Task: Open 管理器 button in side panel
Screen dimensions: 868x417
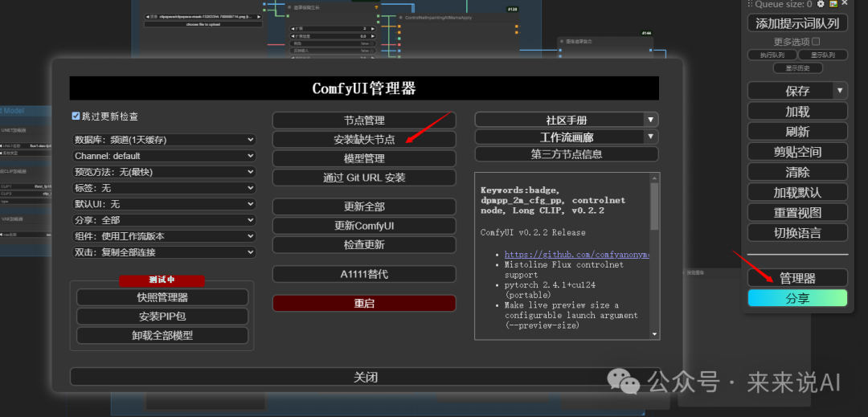Action: coord(798,278)
